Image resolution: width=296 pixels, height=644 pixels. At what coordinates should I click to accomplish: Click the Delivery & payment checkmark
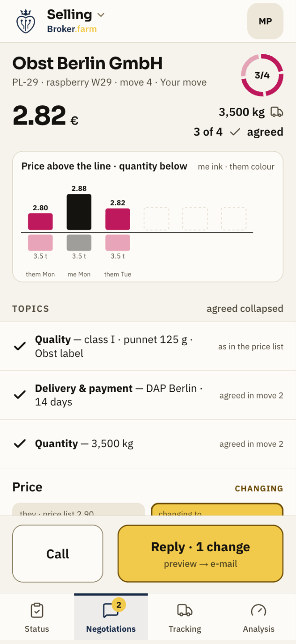[x=20, y=395]
